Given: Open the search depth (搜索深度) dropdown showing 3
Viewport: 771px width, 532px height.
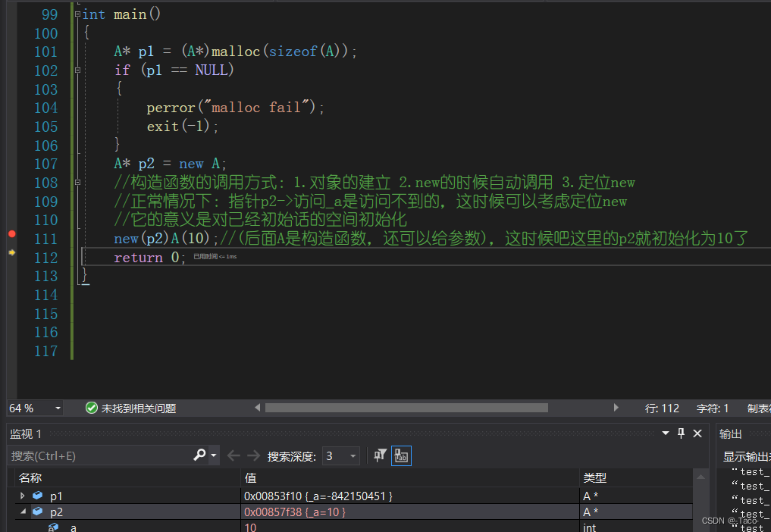Looking at the screenshot, I should [353, 456].
